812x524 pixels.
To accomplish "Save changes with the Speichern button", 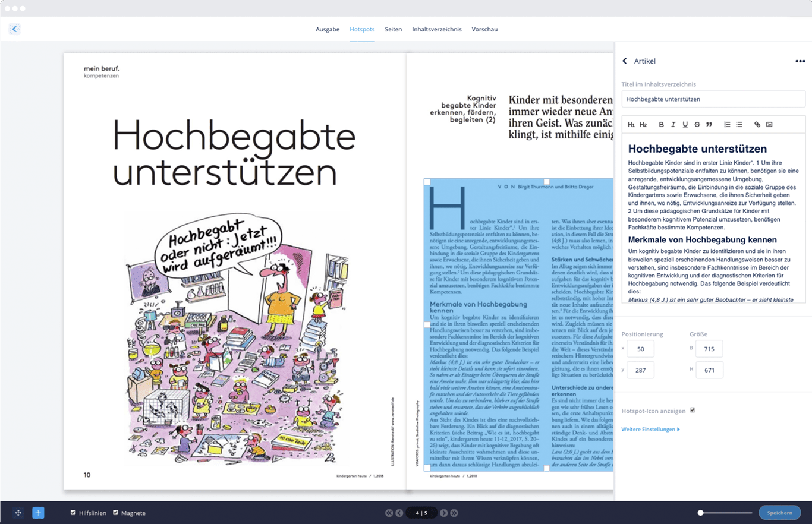I will 779,513.
